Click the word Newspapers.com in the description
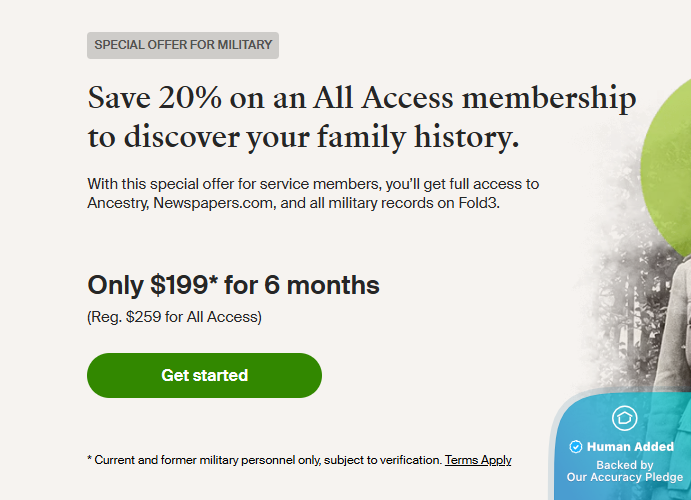This screenshot has width=691, height=500. point(207,204)
